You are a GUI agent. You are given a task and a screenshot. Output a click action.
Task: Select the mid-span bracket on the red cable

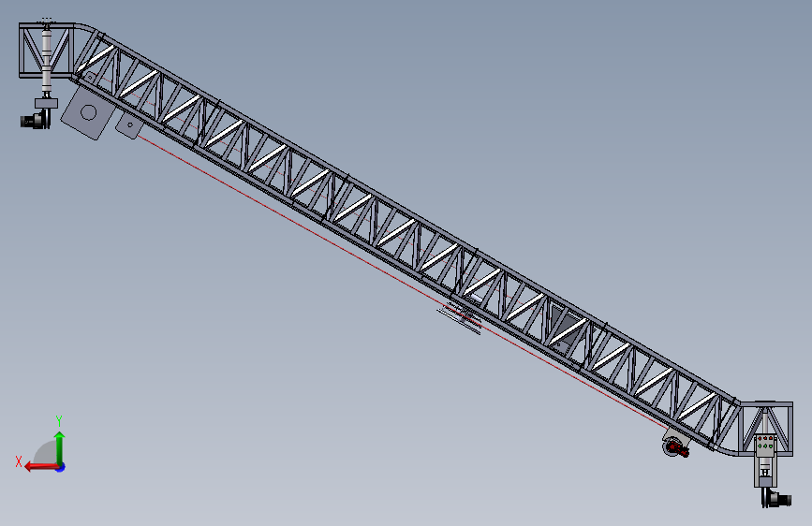click(461, 317)
